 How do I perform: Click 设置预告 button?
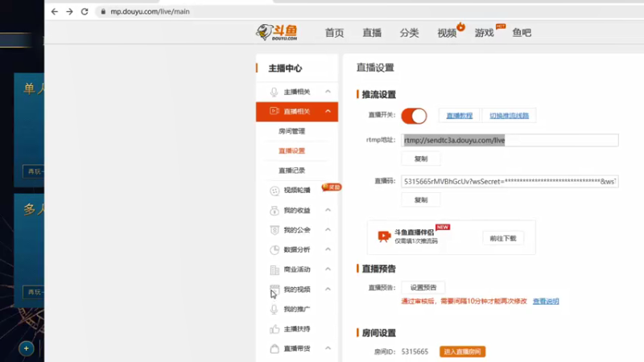(423, 288)
